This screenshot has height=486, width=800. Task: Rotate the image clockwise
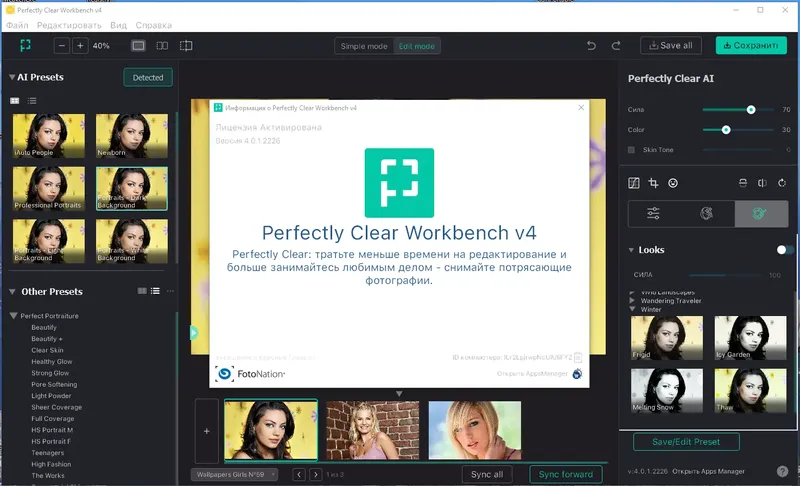[x=782, y=183]
